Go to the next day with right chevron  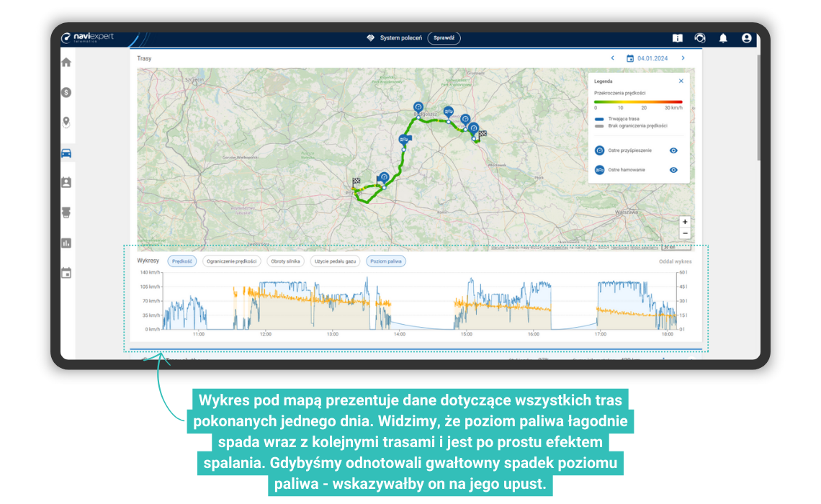[x=683, y=58]
